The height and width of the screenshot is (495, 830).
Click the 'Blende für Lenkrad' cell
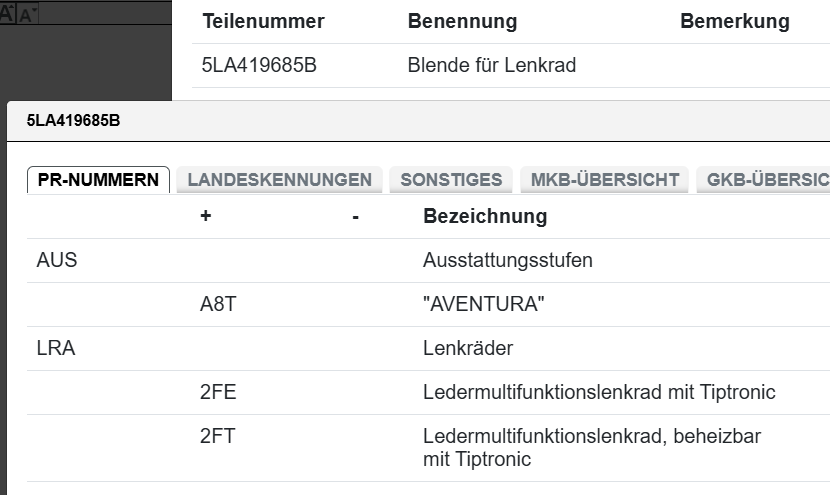pyautogui.click(x=491, y=67)
